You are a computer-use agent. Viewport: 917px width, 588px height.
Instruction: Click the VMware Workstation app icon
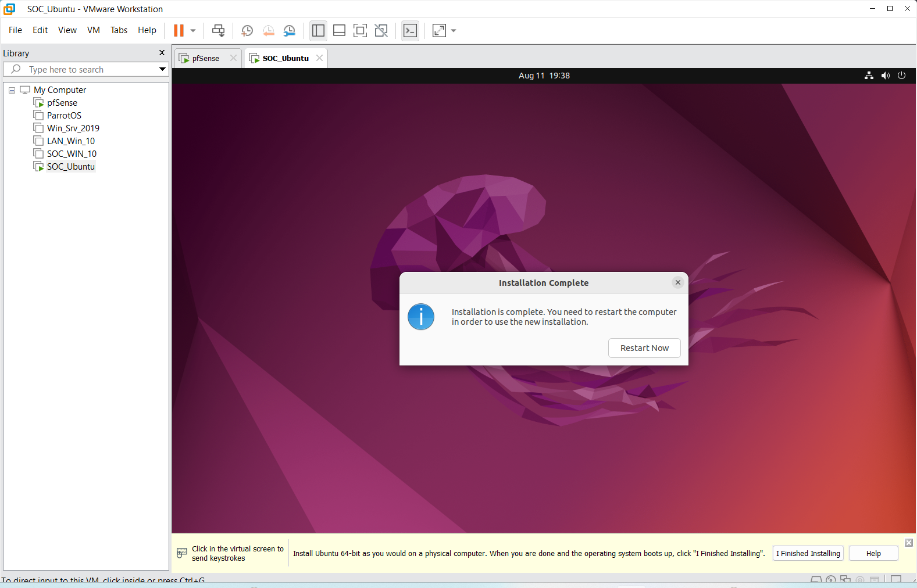point(9,9)
